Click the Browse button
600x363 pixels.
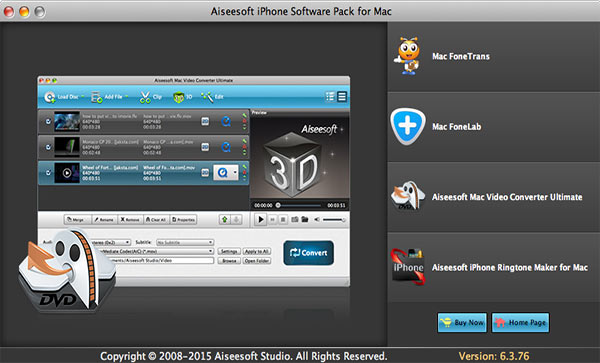click(x=229, y=261)
